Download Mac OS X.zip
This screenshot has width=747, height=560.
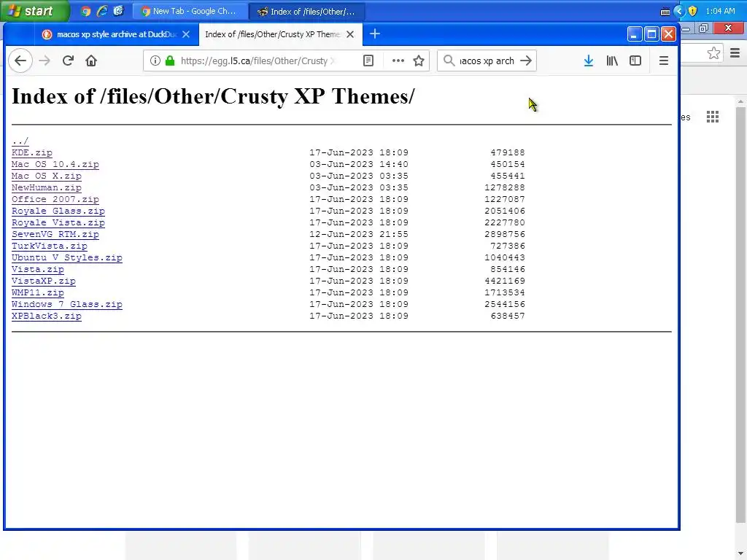(47, 176)
